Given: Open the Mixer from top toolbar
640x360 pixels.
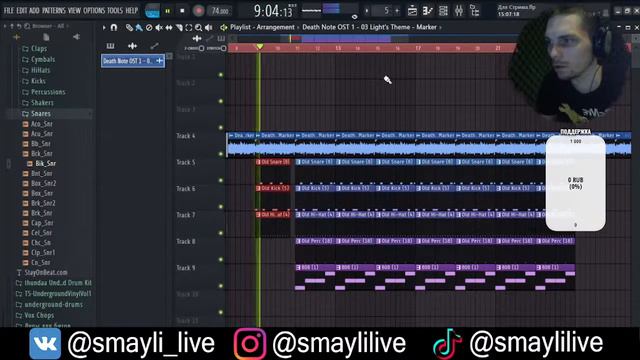Looking at the screenshot, I should click(x=459, y=11).
